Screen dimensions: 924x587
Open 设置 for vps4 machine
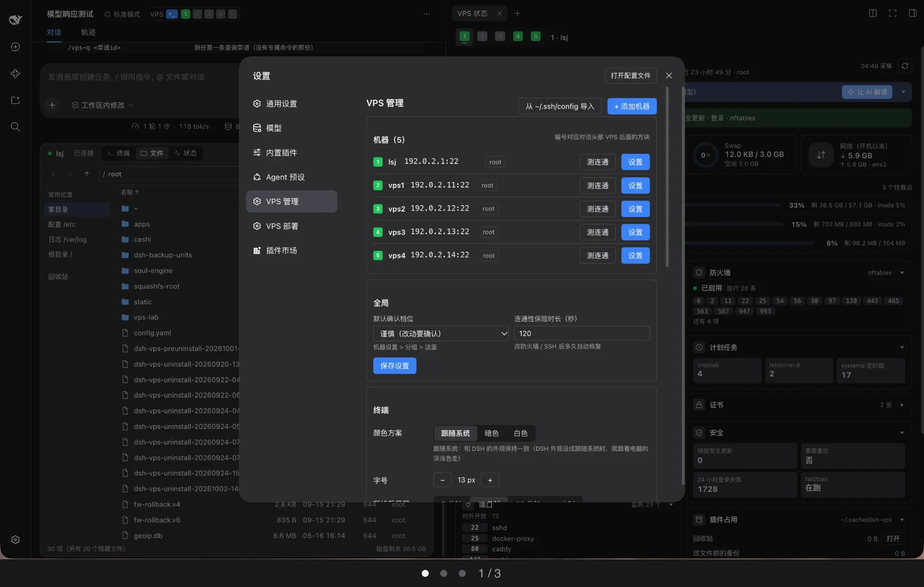click(635, 256)
